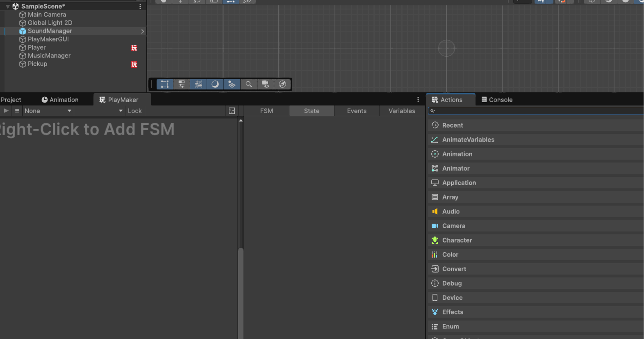Click the minimap icon beside the Lock button

click(232, 111)
